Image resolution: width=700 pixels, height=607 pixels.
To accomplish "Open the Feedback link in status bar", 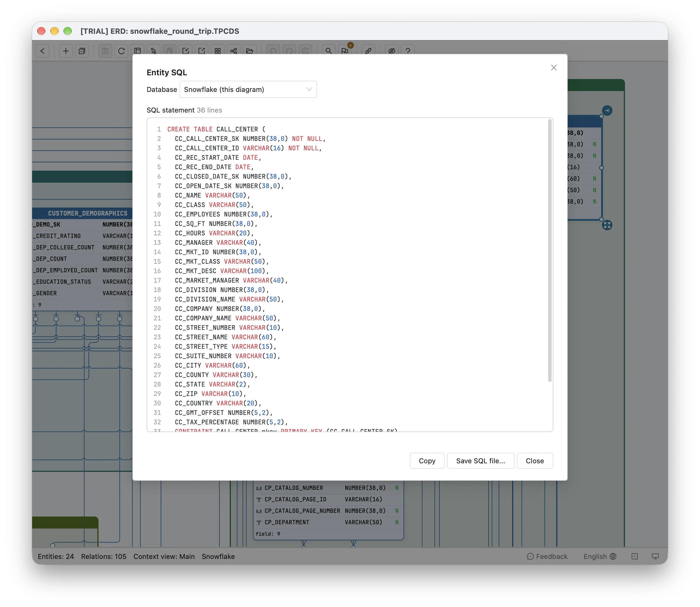I will tap(547, 556).
